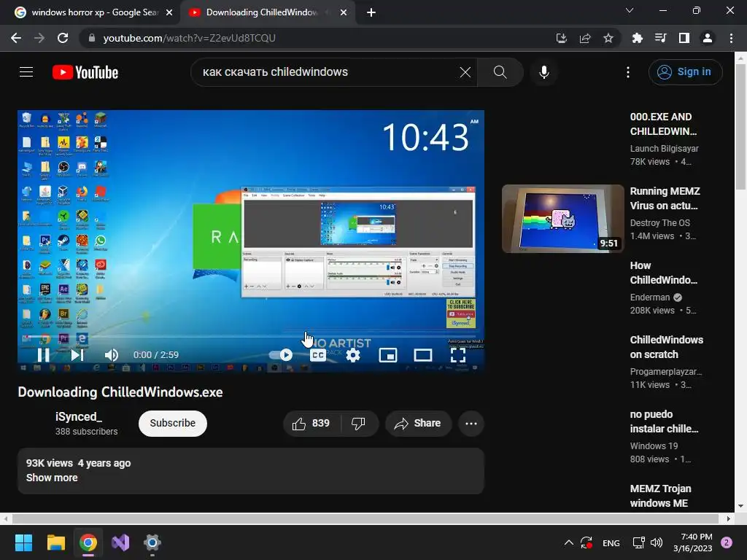Open the iSynced_ channel name
This screenshot has height=560, width=747.
(x=79, y=416)
